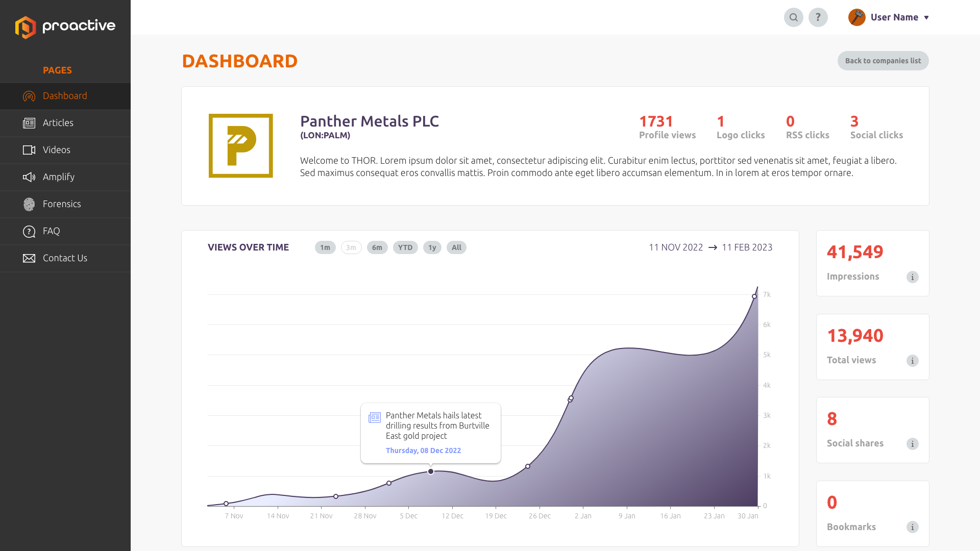Show info for Total views
The height and width of the screenshot is (551, 980).
(x=912, y=361)
